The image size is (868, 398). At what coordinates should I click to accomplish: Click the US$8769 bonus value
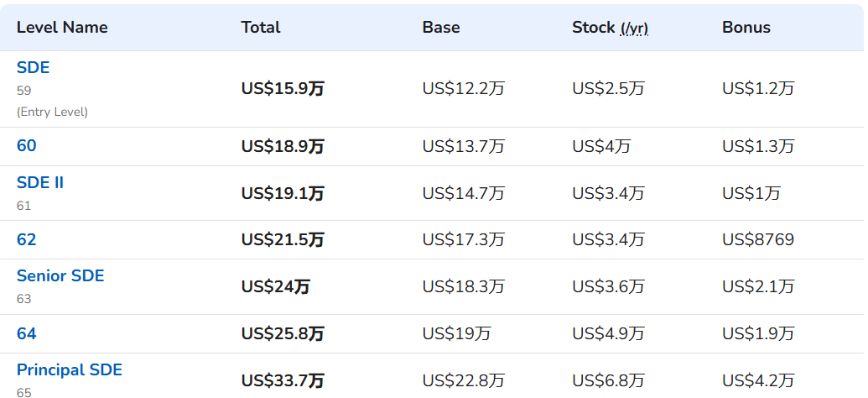758,239
